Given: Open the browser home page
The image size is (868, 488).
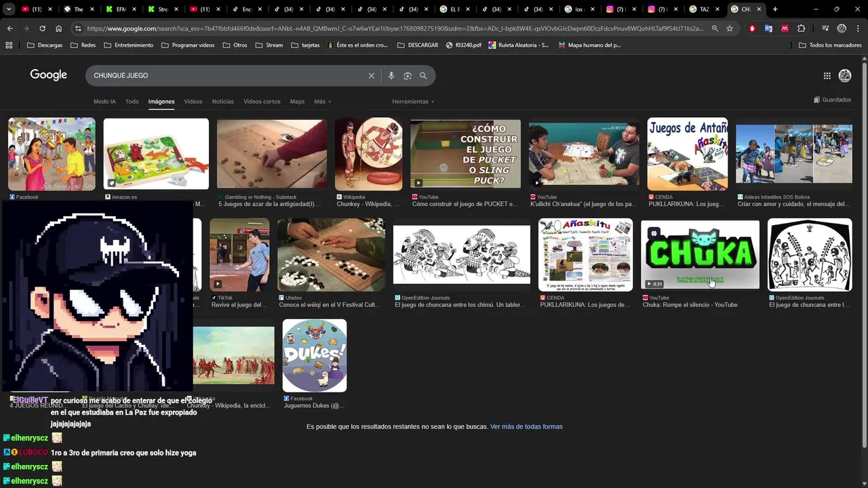Looking at the screenshot, I should pos(58,28).
